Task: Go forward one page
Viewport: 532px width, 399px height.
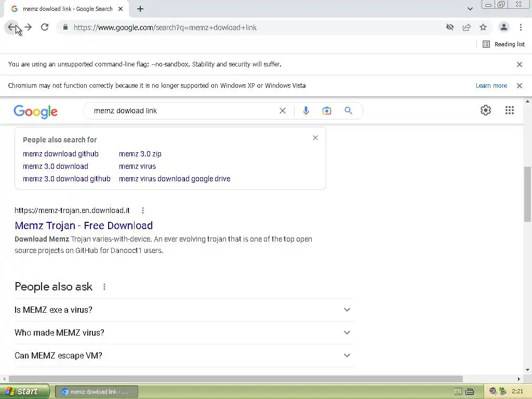Action: 28,27
